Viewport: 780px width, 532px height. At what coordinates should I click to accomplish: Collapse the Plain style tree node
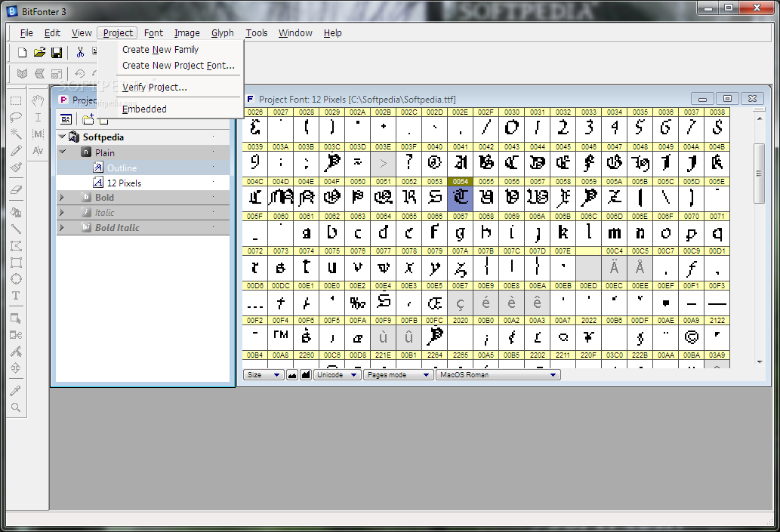(62, 152)
